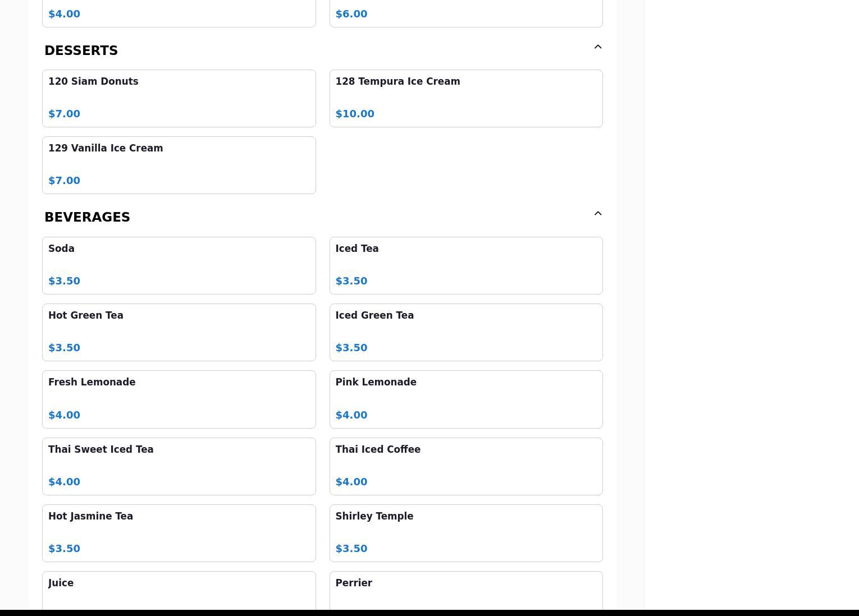This screenshot has width=859, height=616.
Task: Select the Iced Tea card
Action: [466, 266]
